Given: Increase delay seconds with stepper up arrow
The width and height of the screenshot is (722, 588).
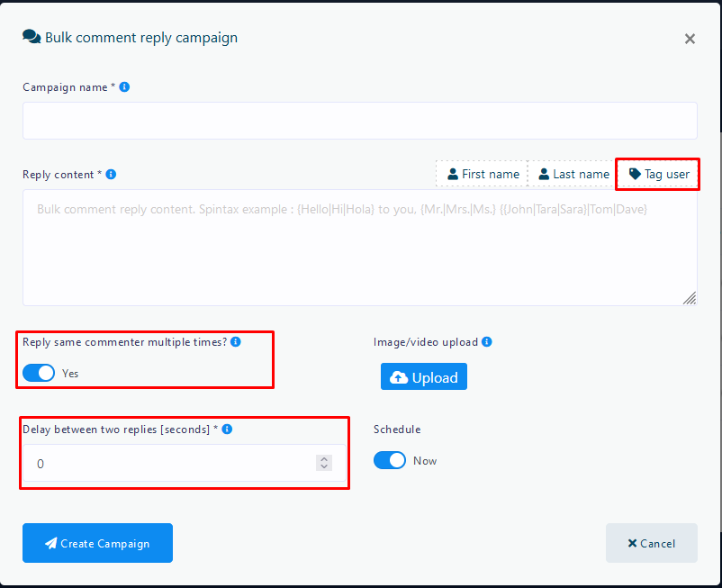Looking at the screenshot, I should [324, 459].
